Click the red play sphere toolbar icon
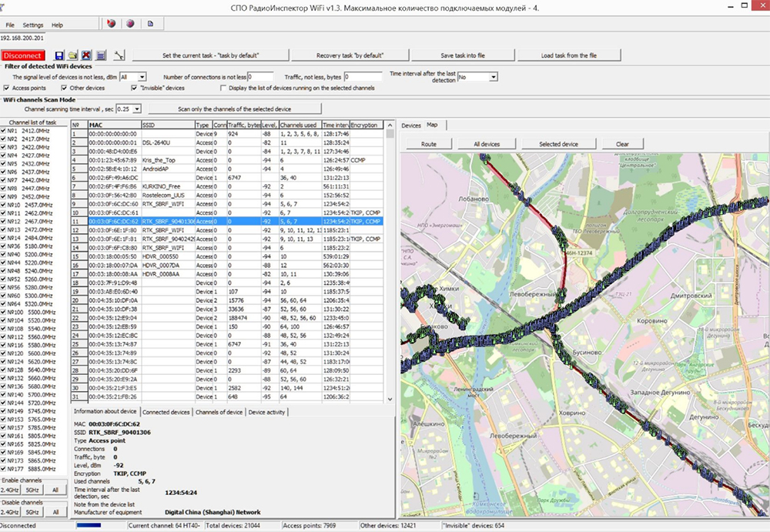This screenshot has width=770, height=532. tap(111, 24)
